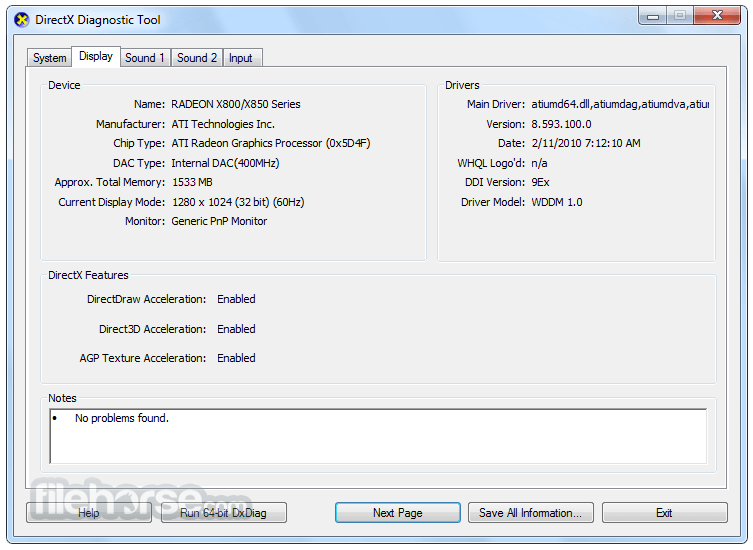Click DAC type 'Internal DAC(400MHz)'

225,163
